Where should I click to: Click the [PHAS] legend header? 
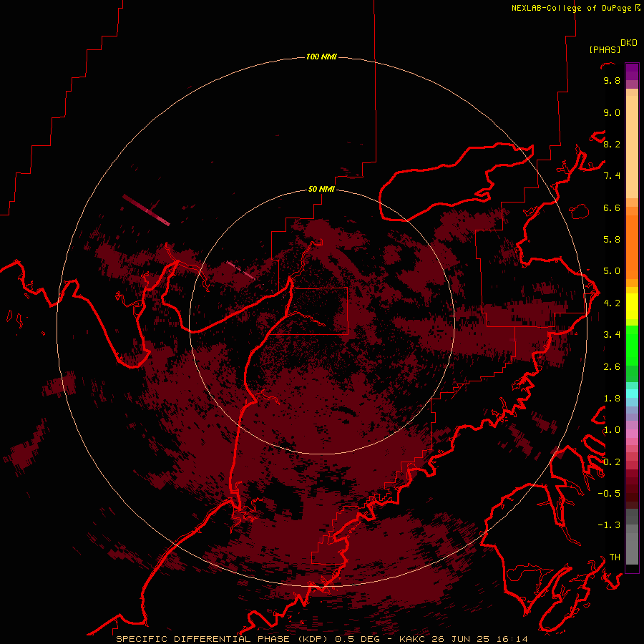pos(605,49)
